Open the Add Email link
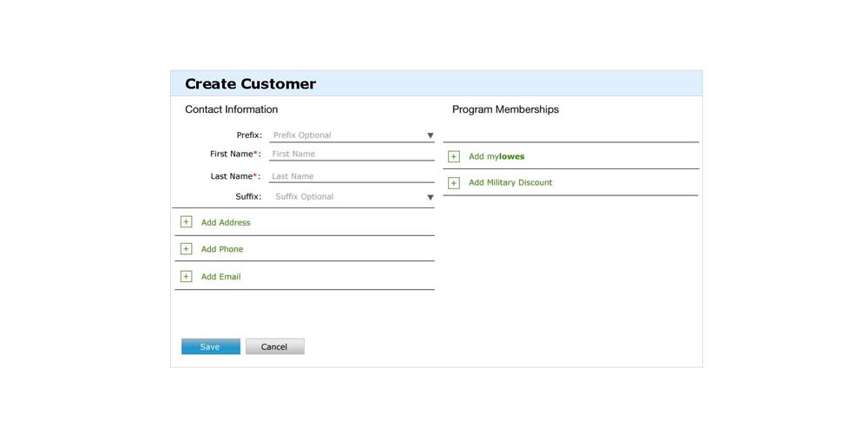Image resolution: width=868 pixels, height=434 pixels. pyautogui.click(x=220, y=277)
